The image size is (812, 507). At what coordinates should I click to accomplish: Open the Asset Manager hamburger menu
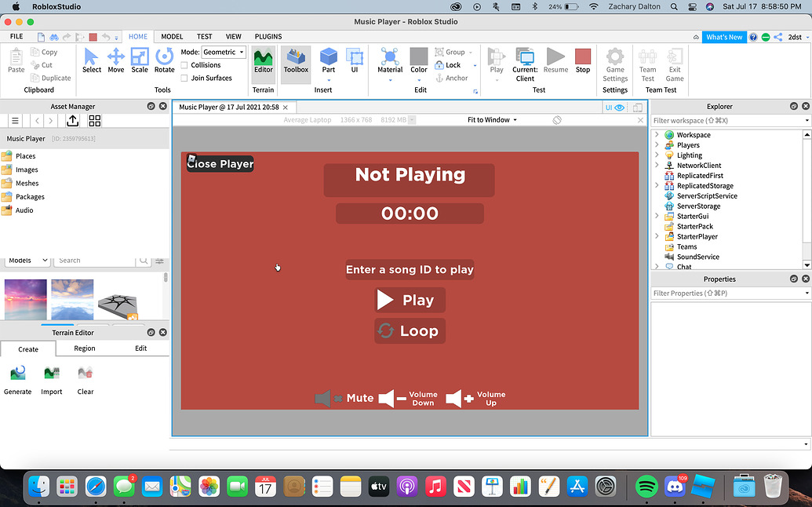click(15, 121)
